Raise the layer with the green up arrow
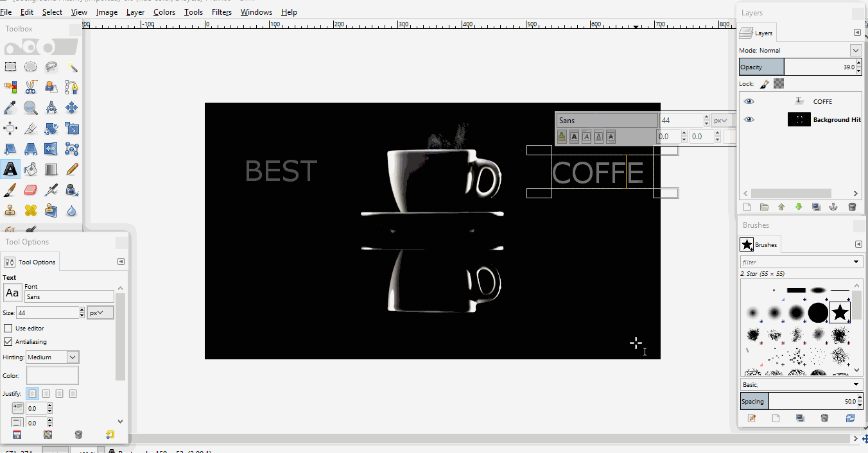The height and width of the screenshot is (453, 868). (781, 207)
